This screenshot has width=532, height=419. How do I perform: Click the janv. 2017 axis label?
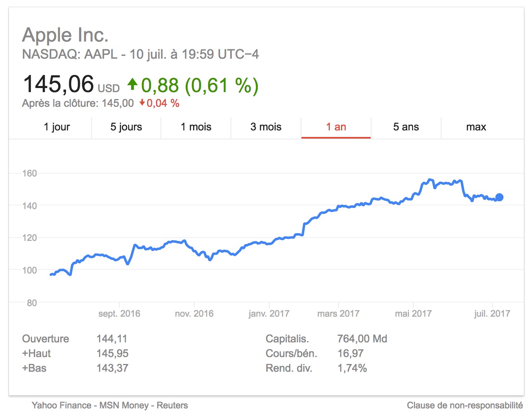(x=269, y=313)
